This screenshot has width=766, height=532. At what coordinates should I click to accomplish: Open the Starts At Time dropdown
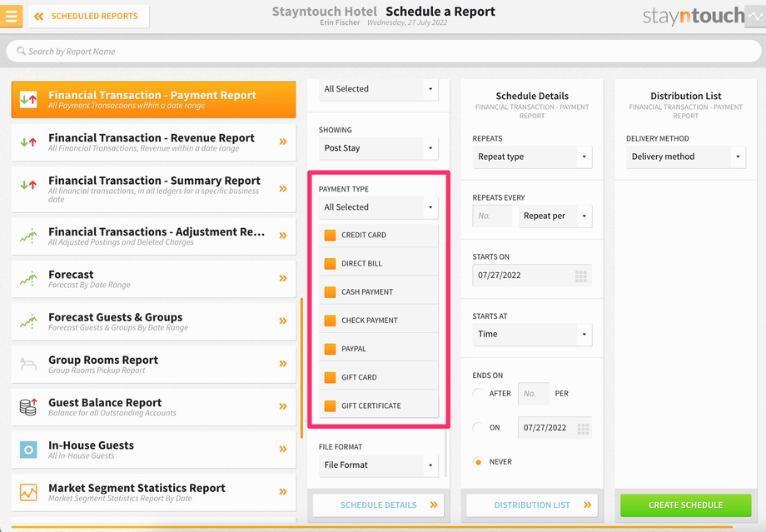(532, 334)
